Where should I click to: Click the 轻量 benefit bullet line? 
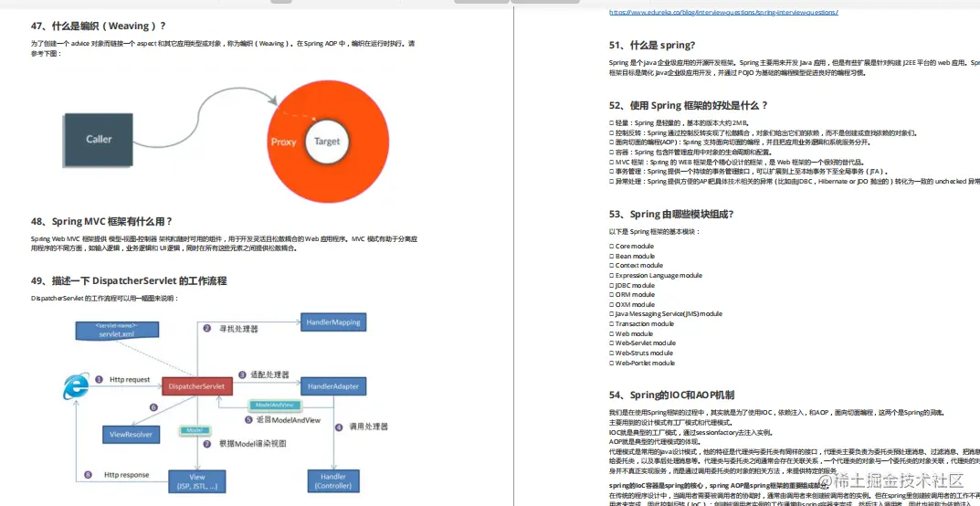[x=679, y=123]
